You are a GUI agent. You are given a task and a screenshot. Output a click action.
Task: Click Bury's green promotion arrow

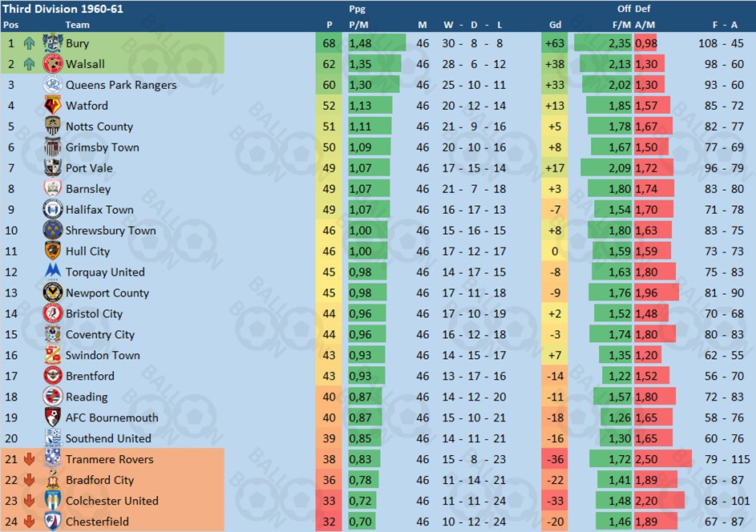(30, 43)
